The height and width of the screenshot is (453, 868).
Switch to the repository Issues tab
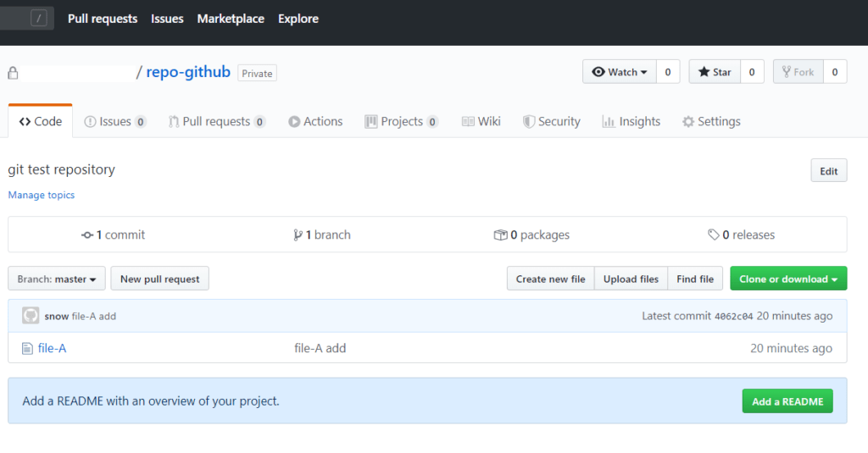pyautogui.click(x=115, y=121)
